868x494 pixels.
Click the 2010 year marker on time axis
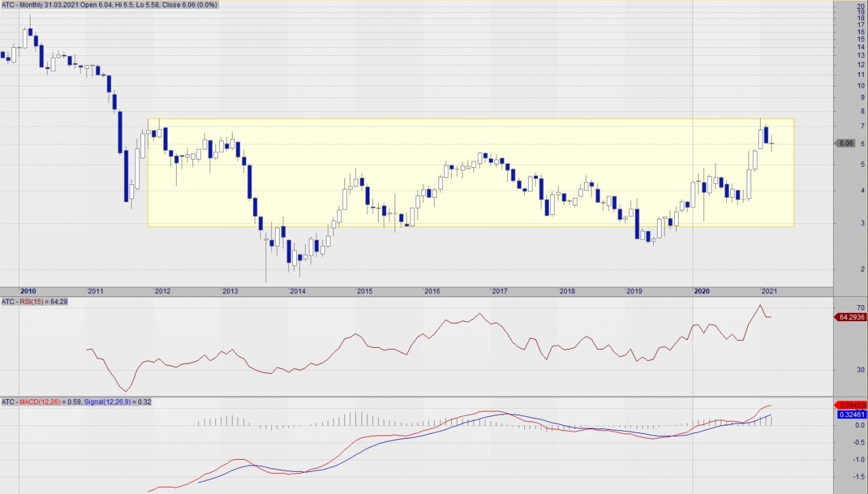(27, 291)
